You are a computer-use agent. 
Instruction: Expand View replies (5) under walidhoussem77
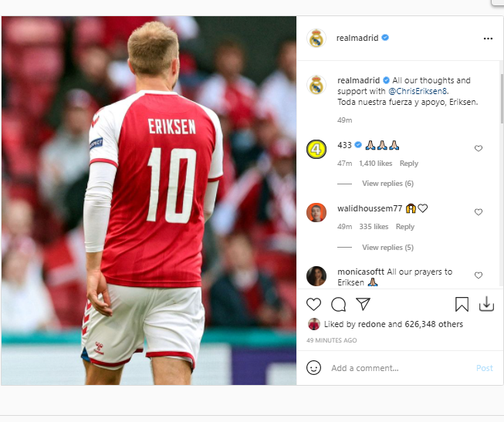387,247
